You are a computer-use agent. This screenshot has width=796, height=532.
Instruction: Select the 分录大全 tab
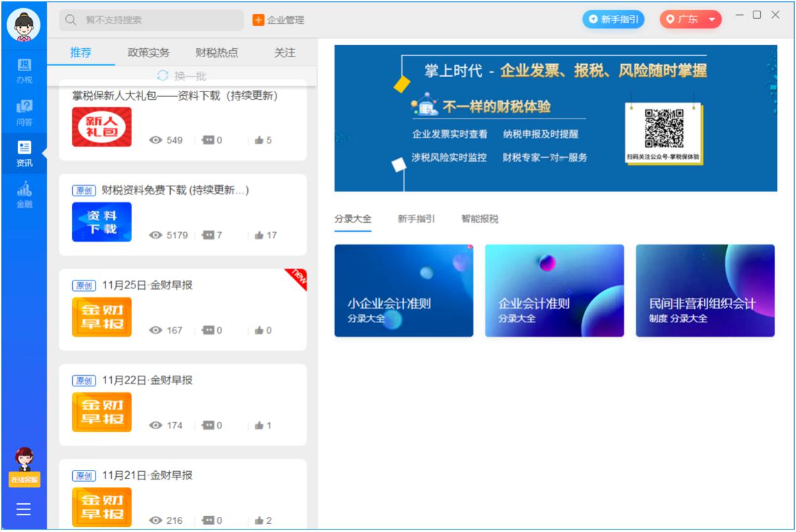click(x=353, y=219)
